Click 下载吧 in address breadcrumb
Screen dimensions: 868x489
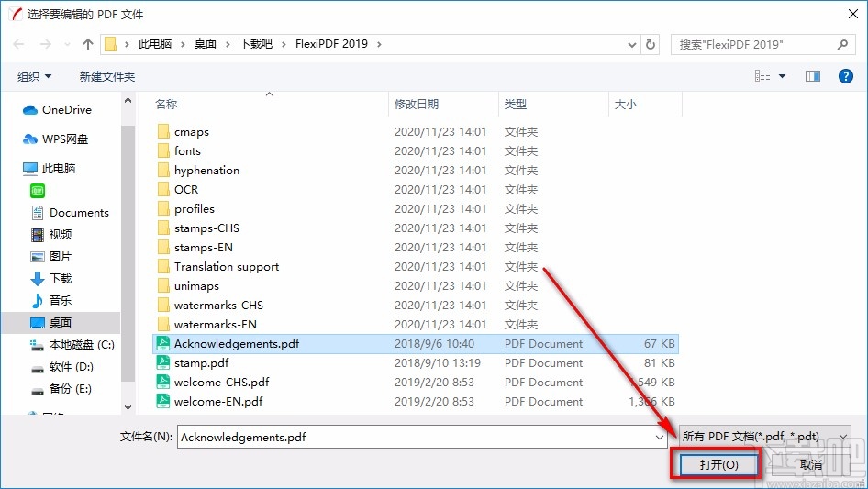[x=256, y=44]
